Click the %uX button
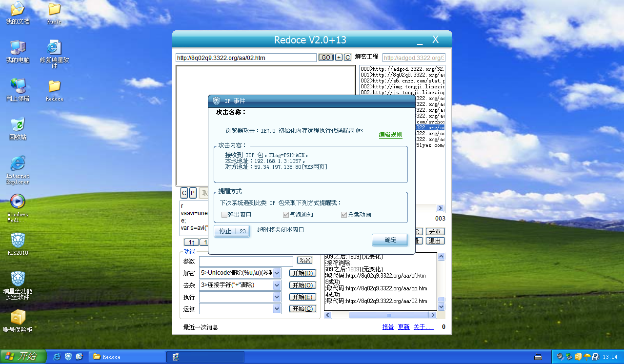Viewport: 624px width, 364px height. tap(304, 261)
